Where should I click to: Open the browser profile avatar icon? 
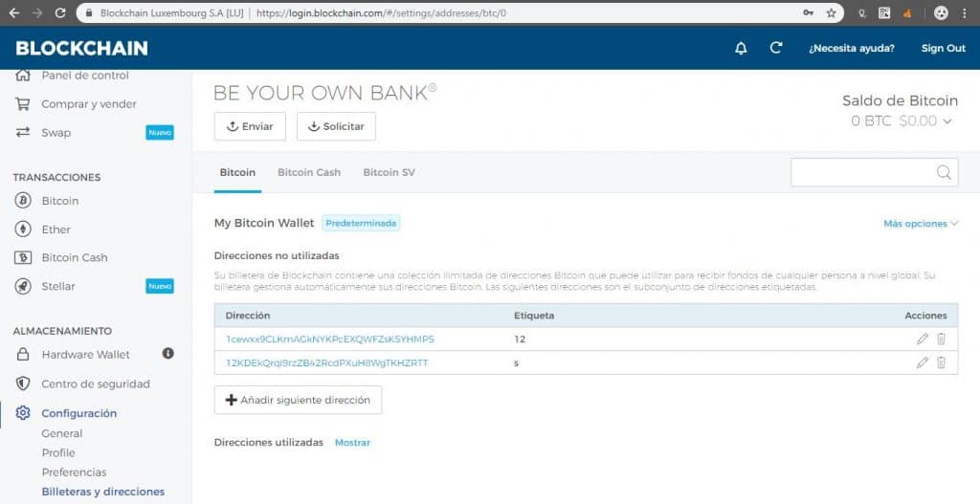coord(941,12)
